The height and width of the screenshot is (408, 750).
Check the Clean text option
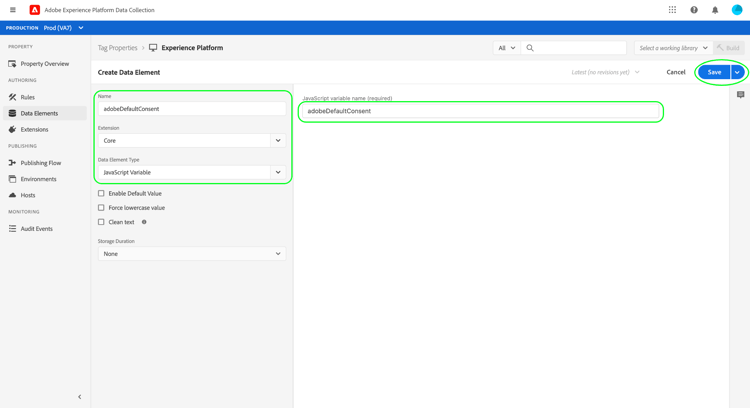101,222
